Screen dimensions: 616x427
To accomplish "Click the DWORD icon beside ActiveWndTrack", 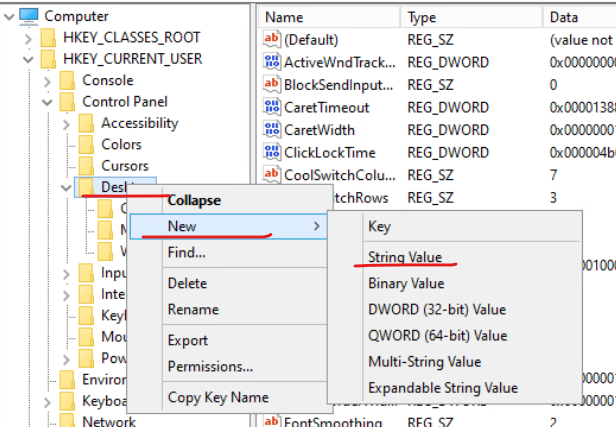I will click(x=272, y=62).
